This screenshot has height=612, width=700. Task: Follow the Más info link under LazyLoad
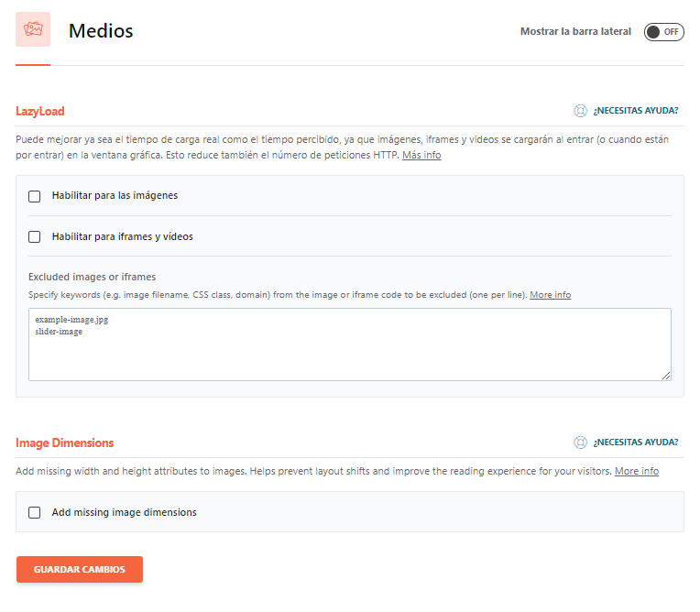pyautogui.click(x=421, y=156)
